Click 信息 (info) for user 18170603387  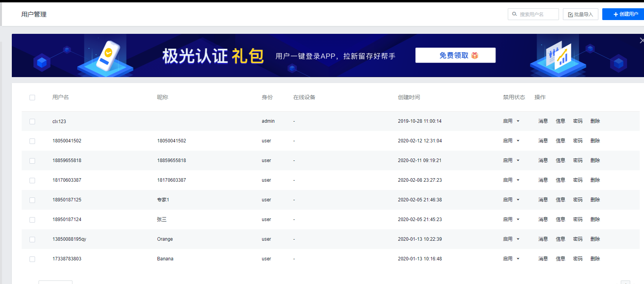(x=560, y=180)
